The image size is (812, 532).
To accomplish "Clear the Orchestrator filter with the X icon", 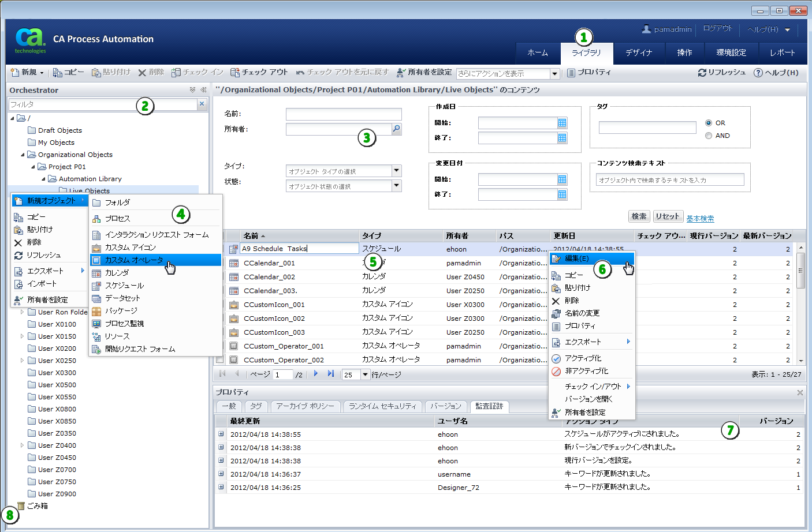I will pos(202,104).
